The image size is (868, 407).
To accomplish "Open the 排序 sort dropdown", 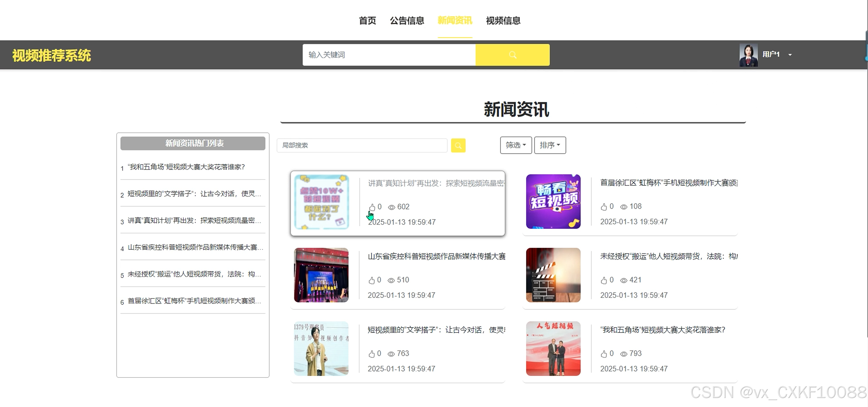I will coord(550,145).
